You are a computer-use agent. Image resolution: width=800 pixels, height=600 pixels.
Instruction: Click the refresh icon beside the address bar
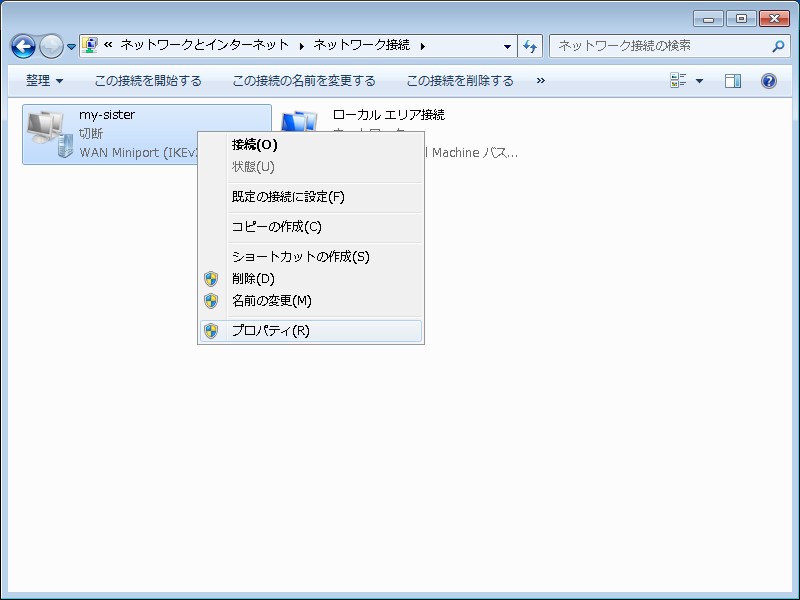point(531,45)
